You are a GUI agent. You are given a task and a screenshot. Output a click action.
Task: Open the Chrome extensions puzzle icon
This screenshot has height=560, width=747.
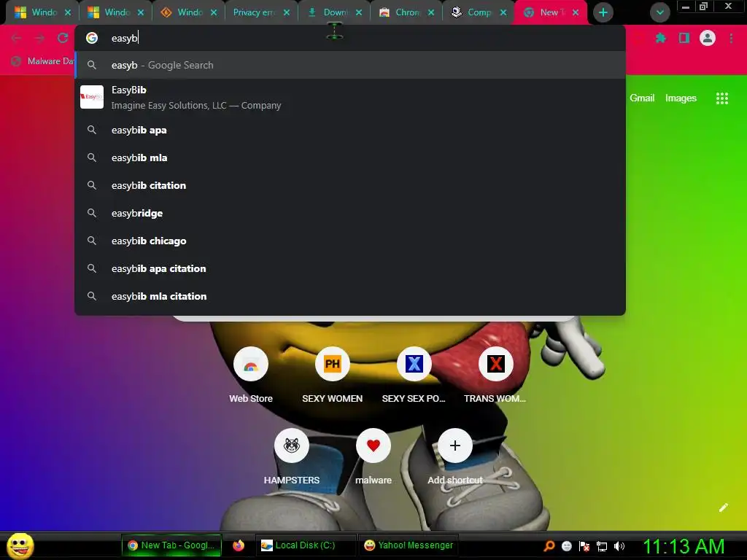(x=660, y=38)
